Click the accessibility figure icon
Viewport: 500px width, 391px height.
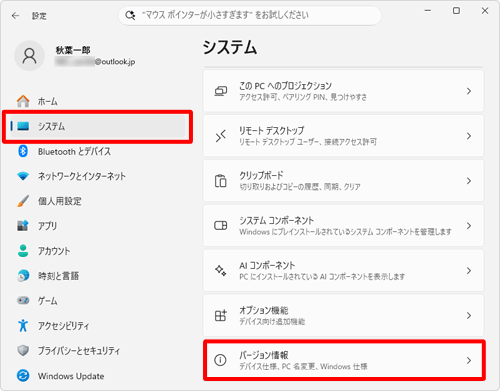[x=23, y=325]
